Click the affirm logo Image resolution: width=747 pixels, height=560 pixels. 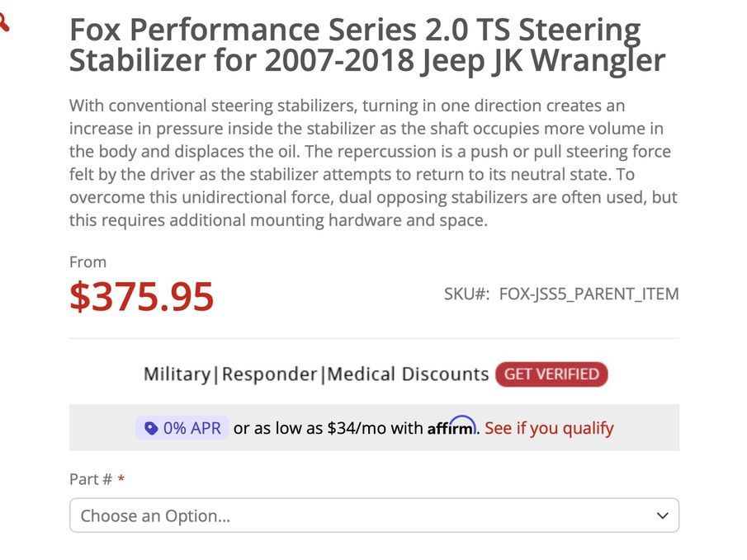click(x=452, y=426)
